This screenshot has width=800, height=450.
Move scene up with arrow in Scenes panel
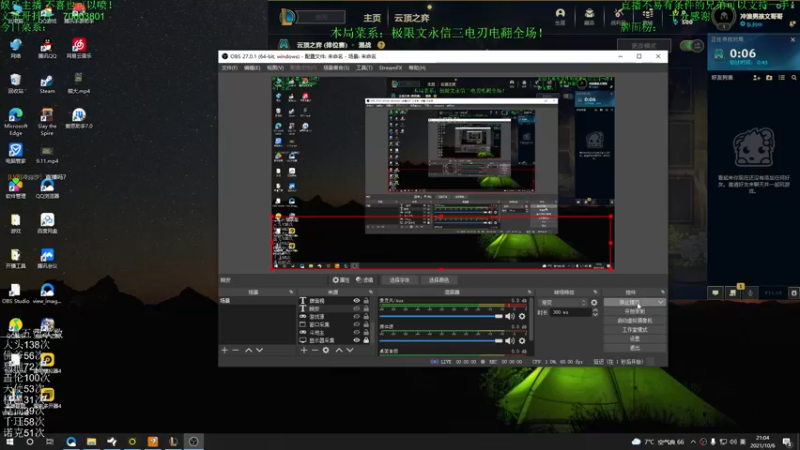pyautogui.click(x=248, y=350)
